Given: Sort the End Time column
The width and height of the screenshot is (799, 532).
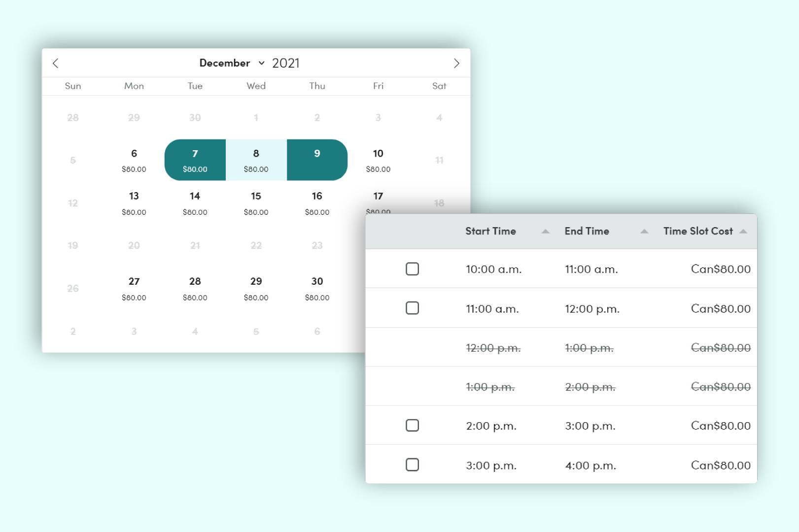Looking at the screenshot, I should (645, 231).
